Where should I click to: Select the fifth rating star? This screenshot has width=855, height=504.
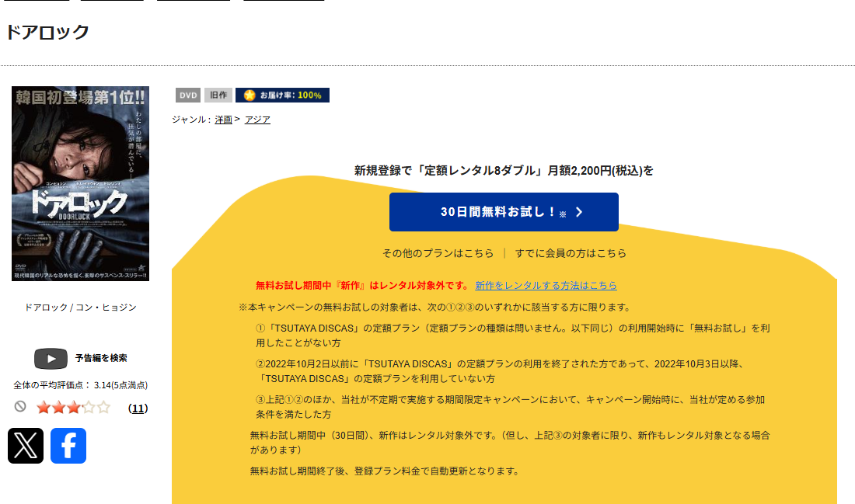pos(103,408)
